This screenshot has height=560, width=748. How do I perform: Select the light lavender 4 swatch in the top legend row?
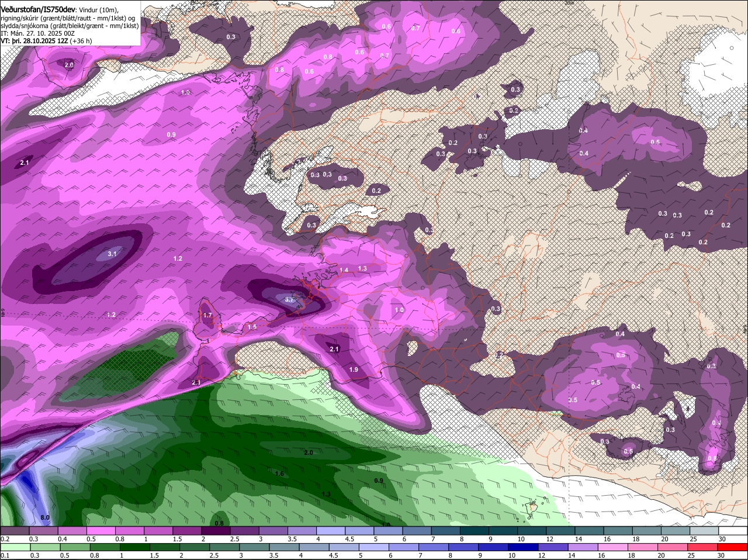click(330, 531)
